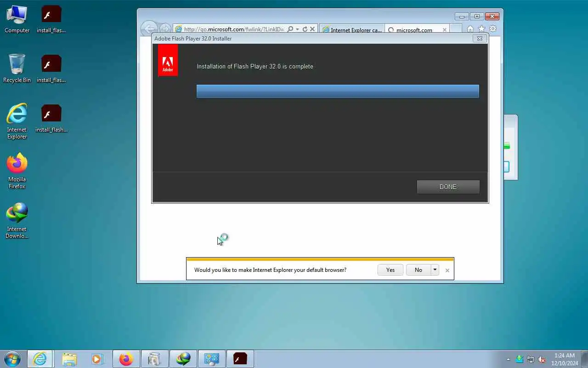Select the topmost install_flas... desktop file

51,19
